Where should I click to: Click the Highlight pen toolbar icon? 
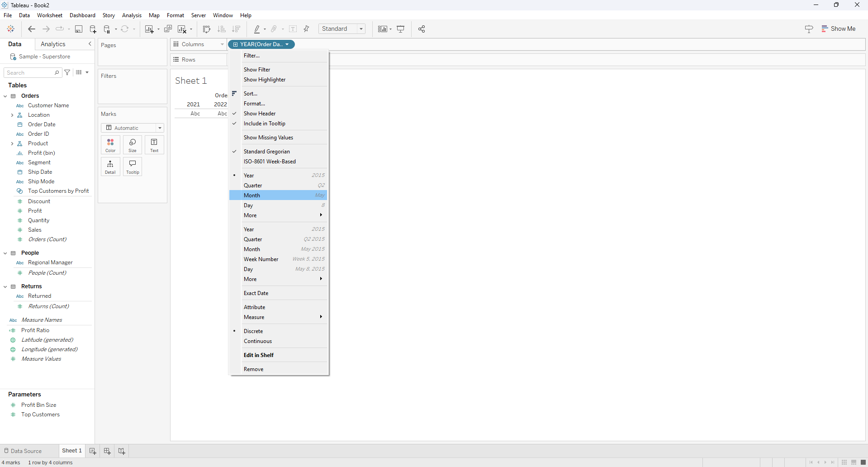click(x=257, y=29)
